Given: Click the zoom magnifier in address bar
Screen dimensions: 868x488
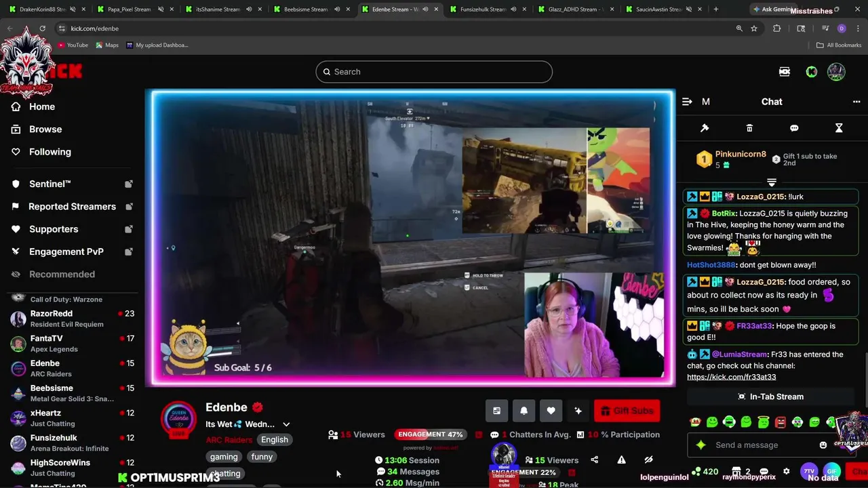Looking at the screenshot, I should tap(739, 28).
